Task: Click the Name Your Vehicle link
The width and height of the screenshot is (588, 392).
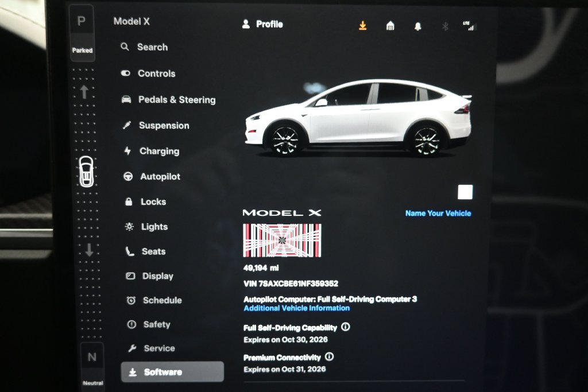Action: pos(438,214)
